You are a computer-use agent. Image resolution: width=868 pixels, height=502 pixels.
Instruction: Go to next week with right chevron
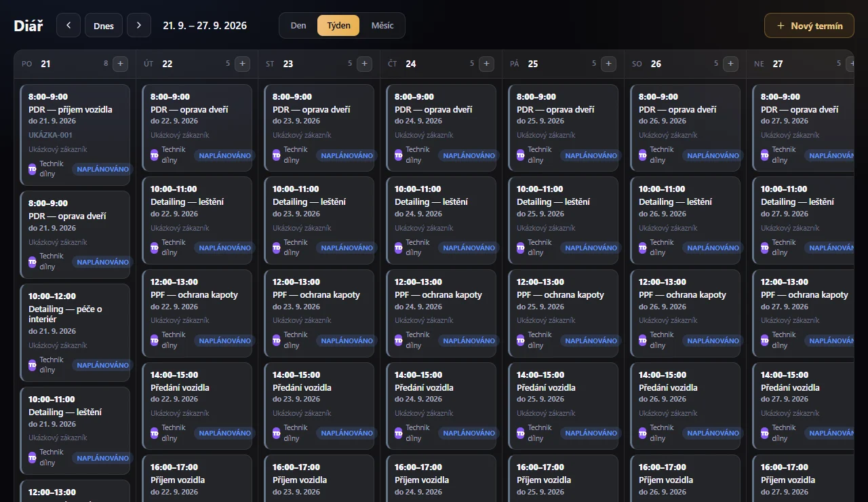point(139,26)
